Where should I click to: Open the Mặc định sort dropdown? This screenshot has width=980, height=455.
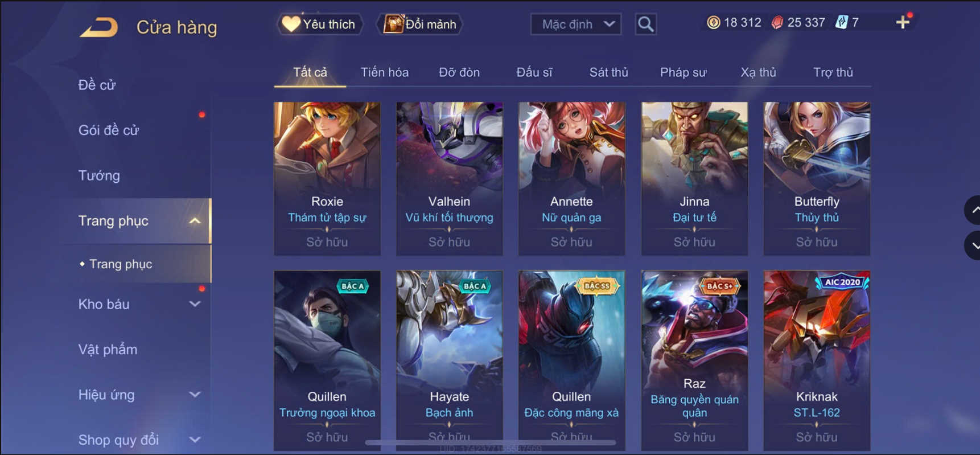pos(575,24)
